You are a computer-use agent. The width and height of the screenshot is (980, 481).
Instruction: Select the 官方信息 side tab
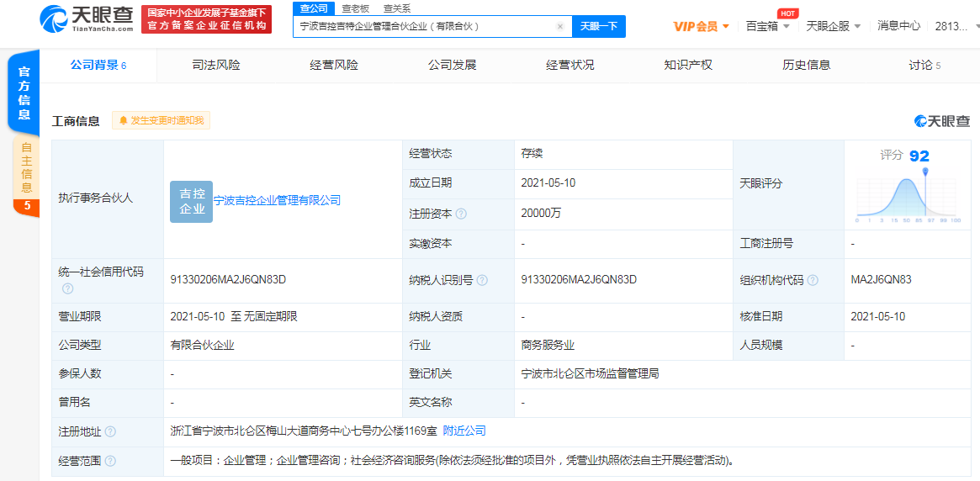point(24,92)
